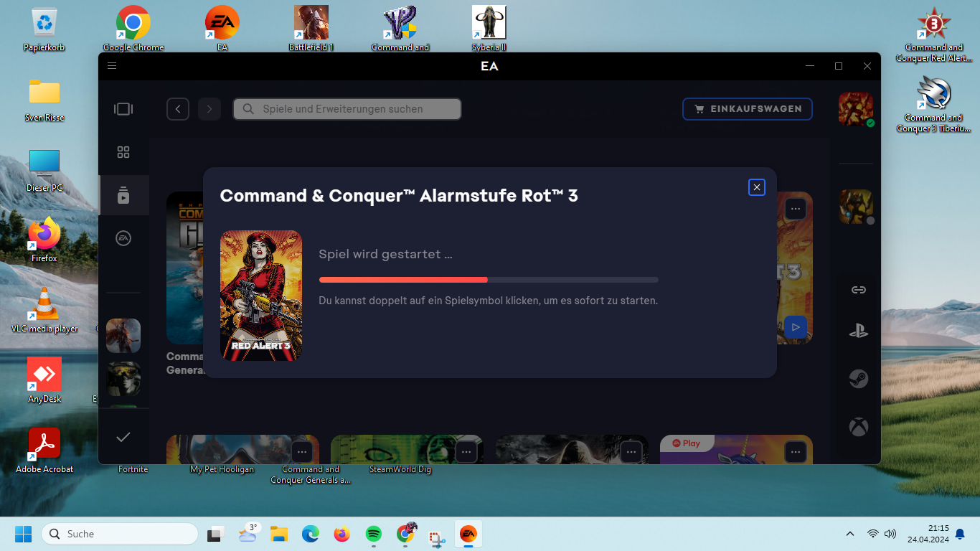The image size is (980, 551).
Task: Click the Steam icon in the right panel
Action: click(x=858, y=379)
